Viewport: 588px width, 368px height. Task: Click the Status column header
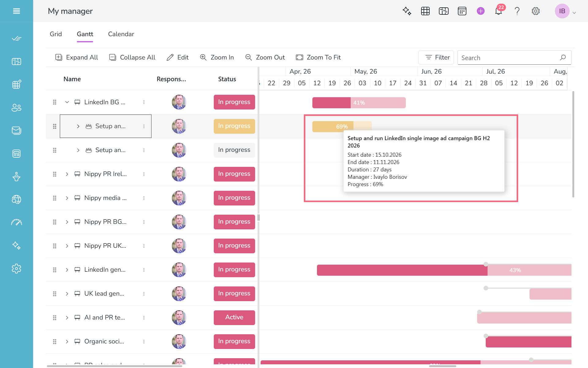(x=227, y=79)
